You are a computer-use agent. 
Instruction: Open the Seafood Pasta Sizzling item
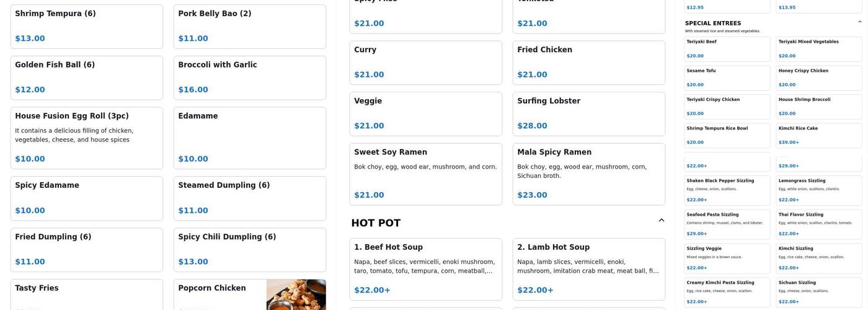click(x=727, y=224)
